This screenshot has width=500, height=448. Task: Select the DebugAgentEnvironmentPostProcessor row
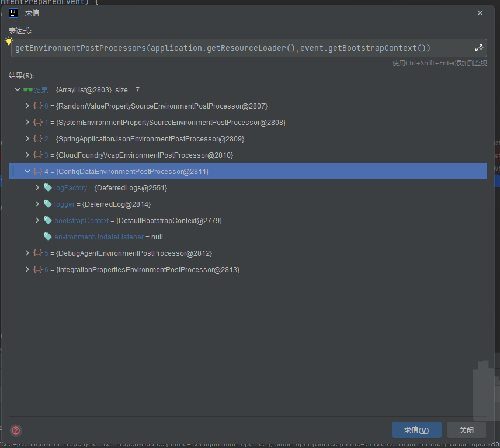[x=134, y=253]
